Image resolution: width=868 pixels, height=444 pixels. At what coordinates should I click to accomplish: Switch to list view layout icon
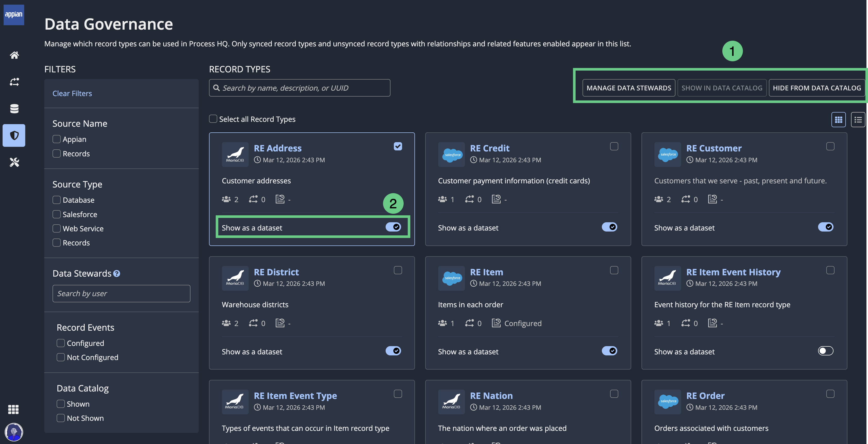tap(858, 119)
